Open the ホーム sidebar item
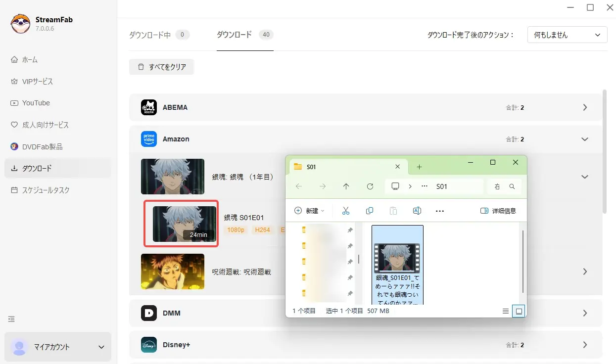 pos(58,60)
